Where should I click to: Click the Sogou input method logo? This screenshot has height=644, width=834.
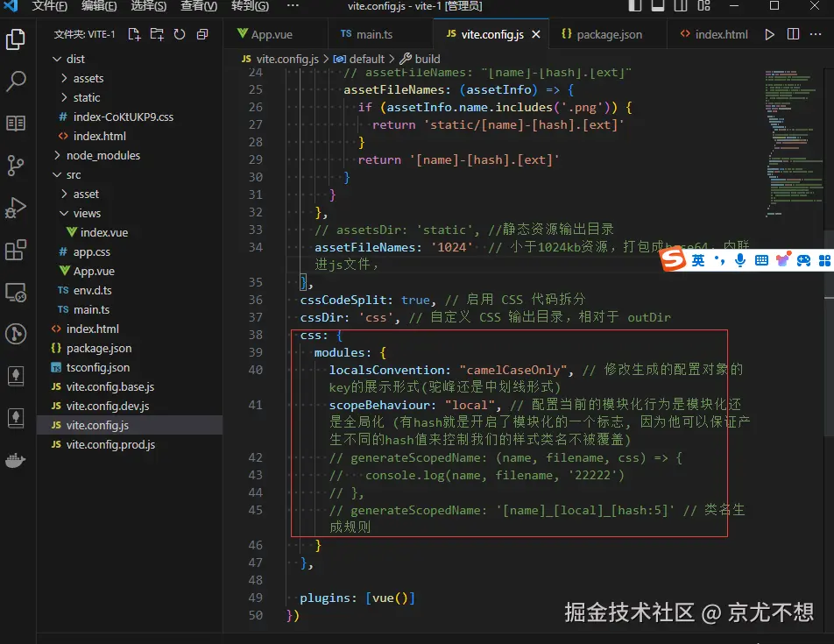[x=674, y=260]
